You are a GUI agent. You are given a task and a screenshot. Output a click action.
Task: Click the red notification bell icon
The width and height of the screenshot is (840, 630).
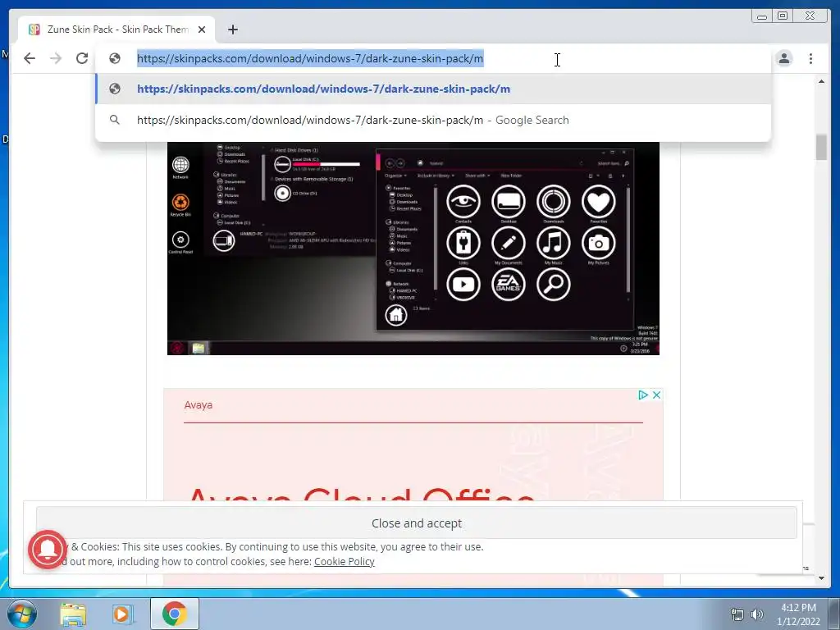(x=48, y=549)
